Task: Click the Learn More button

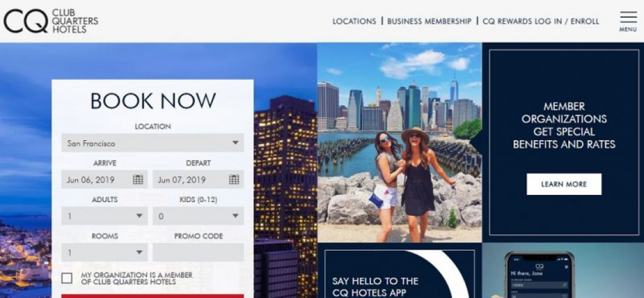Action: click(564, 184)
